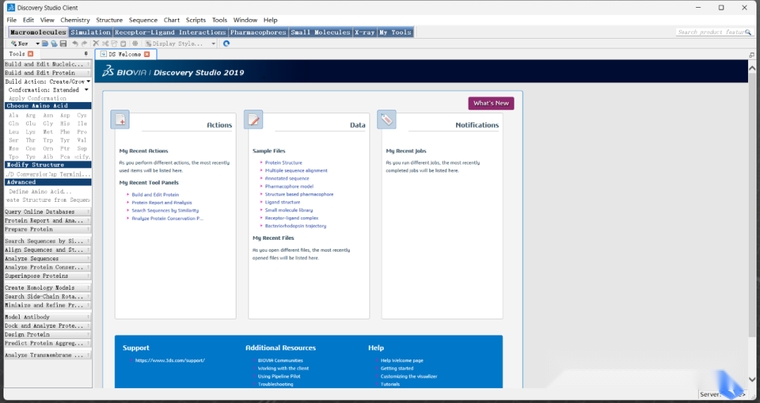760x403 pixels.
Task: Switch to the Simulation tab
Action: [x=90, y=32]
